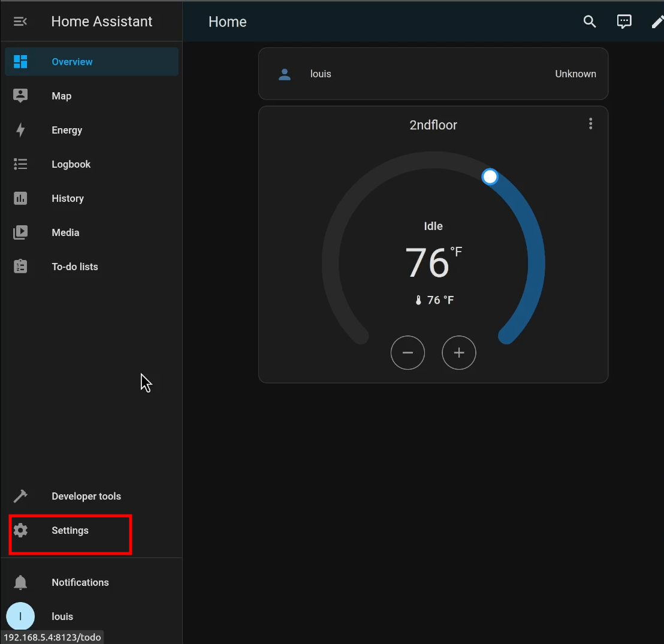The width and height of the screenshot is (664, 644).
Task: Open Media via play icon
Action: 20,232
